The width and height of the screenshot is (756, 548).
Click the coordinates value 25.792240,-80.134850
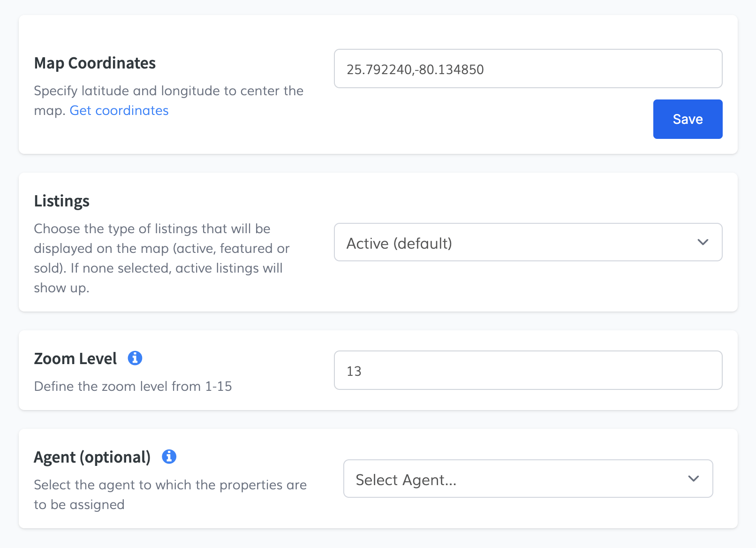415,69
